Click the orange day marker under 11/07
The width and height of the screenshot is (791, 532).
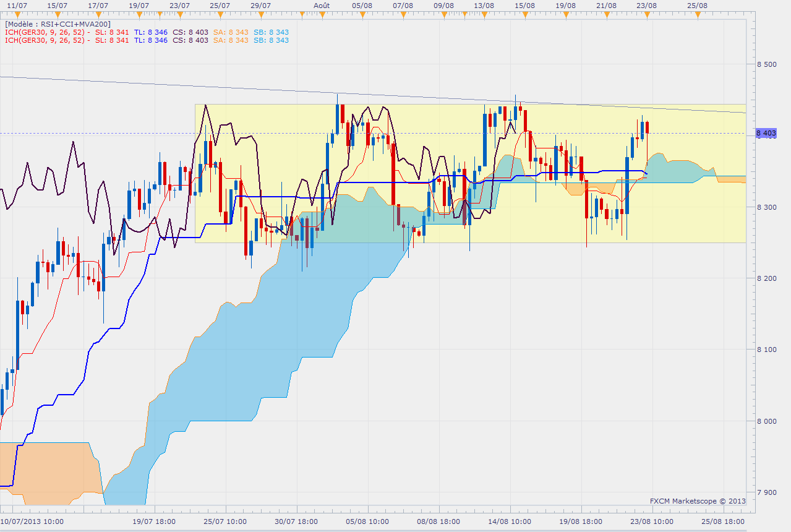coord(17,14)
